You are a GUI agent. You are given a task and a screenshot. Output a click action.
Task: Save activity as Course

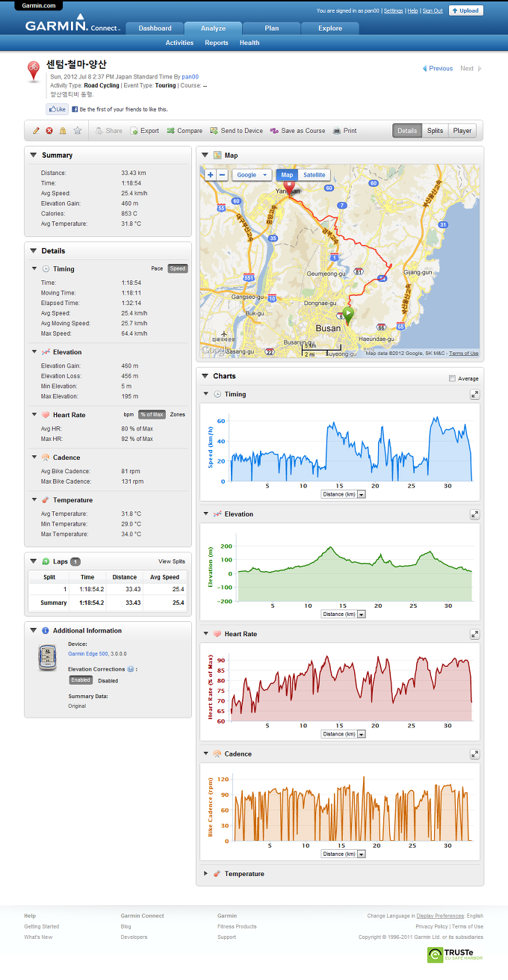(x=297, y=131)
